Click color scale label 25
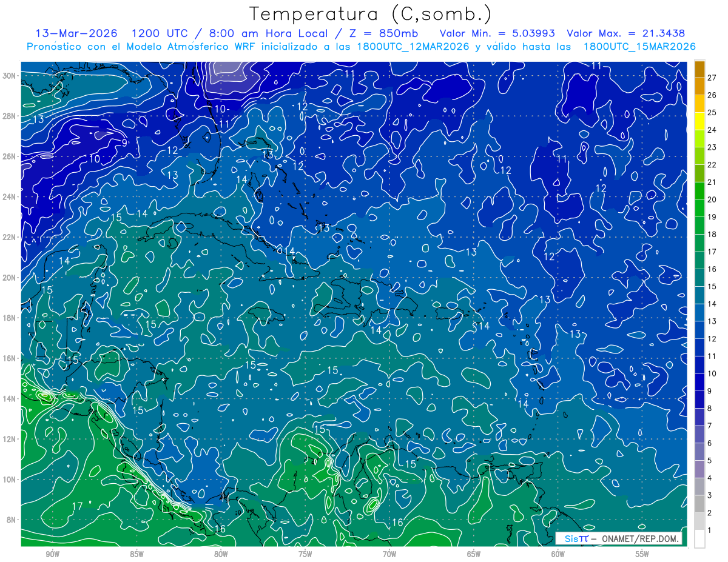The image size is (728, 562). click(712, 112)
